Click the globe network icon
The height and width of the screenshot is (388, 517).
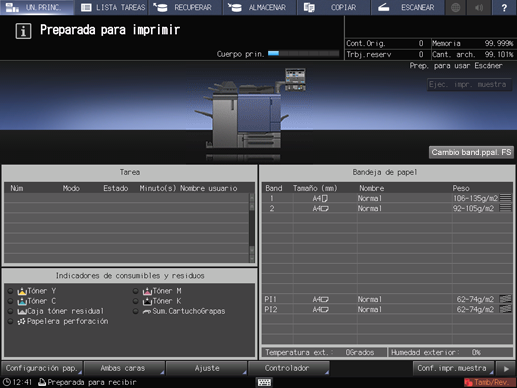455,7
